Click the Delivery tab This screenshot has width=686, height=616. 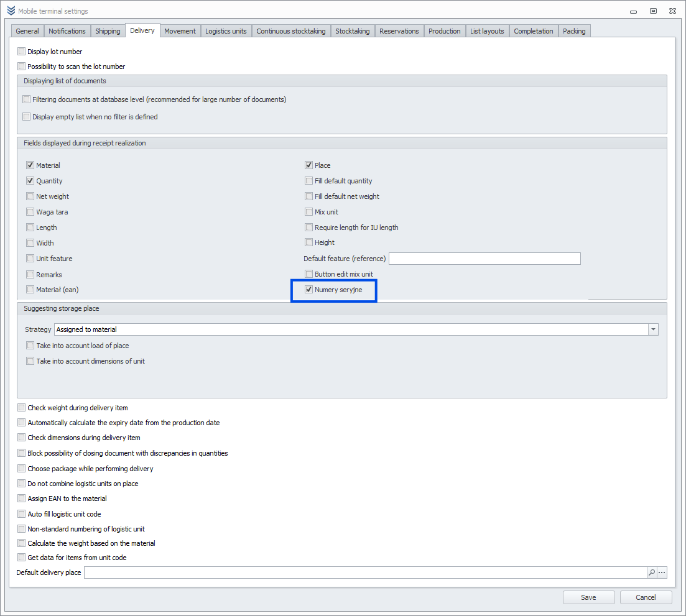click(x=142, y=30)
